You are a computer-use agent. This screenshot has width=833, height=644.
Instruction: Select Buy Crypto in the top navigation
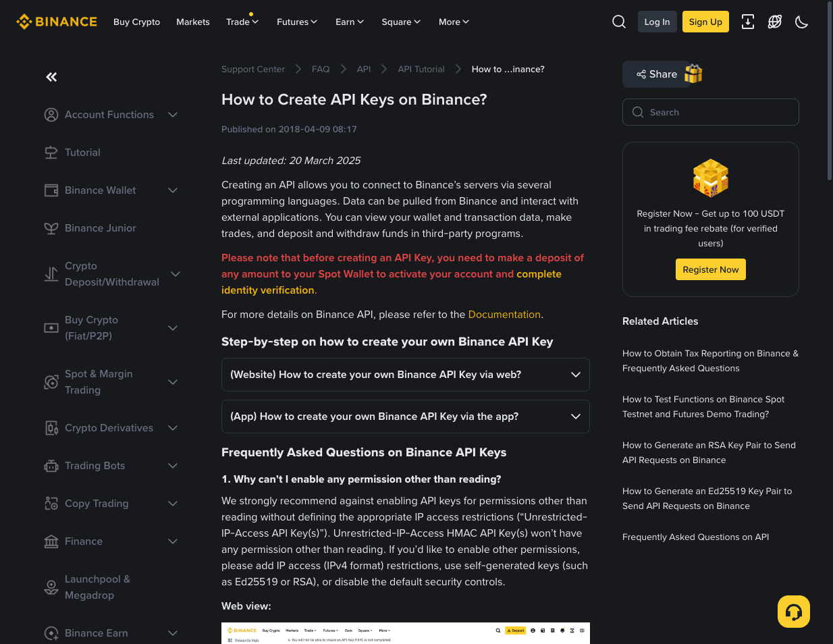pos(137,22)
